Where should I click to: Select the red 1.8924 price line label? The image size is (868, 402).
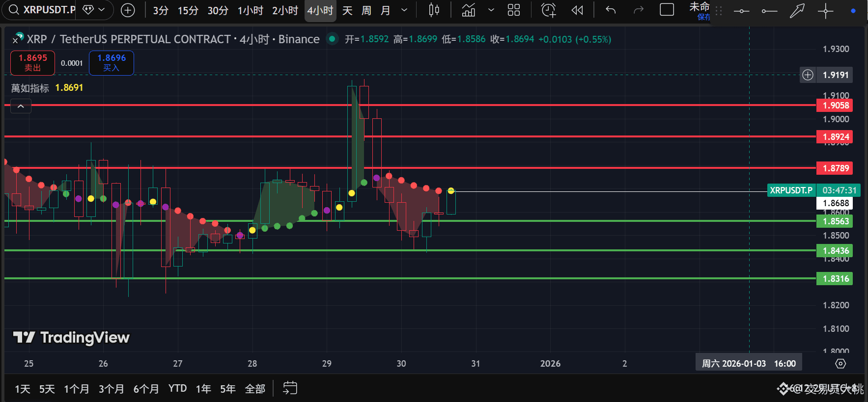click(834, 136)
